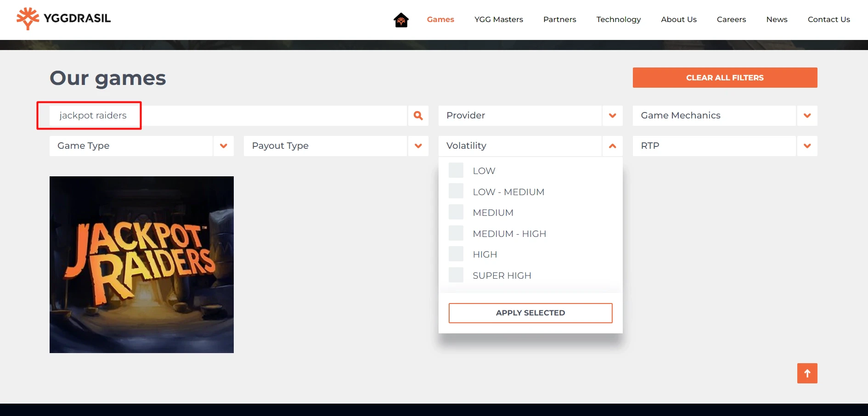Click the Provider filter field
The width and height of the screenshot is (868, 416).
click(520, 116)
